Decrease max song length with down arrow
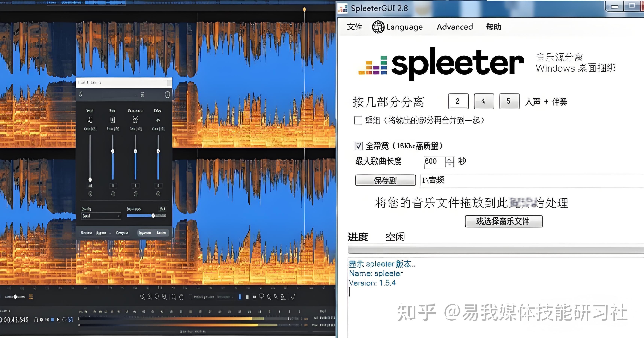 tap(449, 165)
